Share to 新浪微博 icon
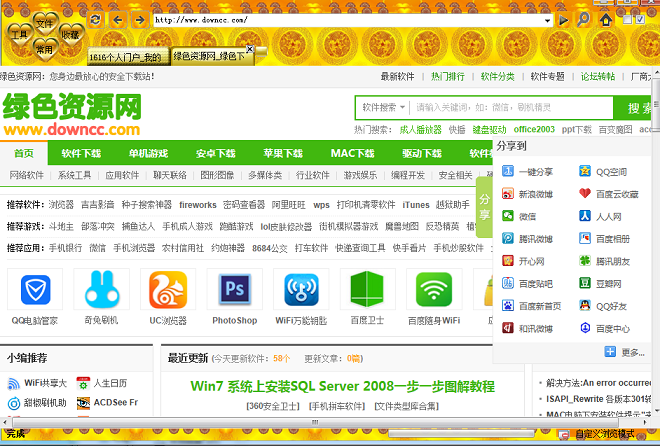Image resolution: width=660 pixels, height=446 pixels. (508, 194)
